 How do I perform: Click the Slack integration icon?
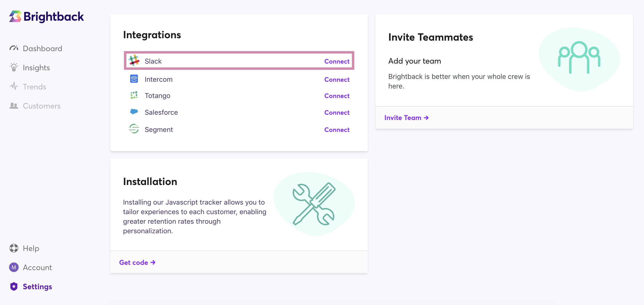click(134, 61)
